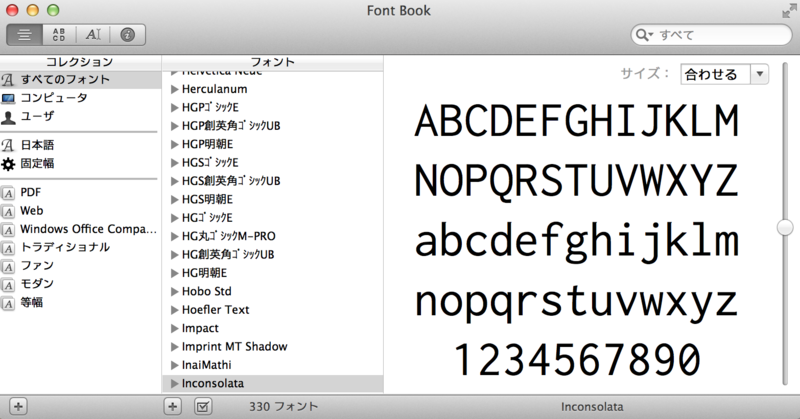Add a font with plus button
800x419 pixels.
(172, 407)
